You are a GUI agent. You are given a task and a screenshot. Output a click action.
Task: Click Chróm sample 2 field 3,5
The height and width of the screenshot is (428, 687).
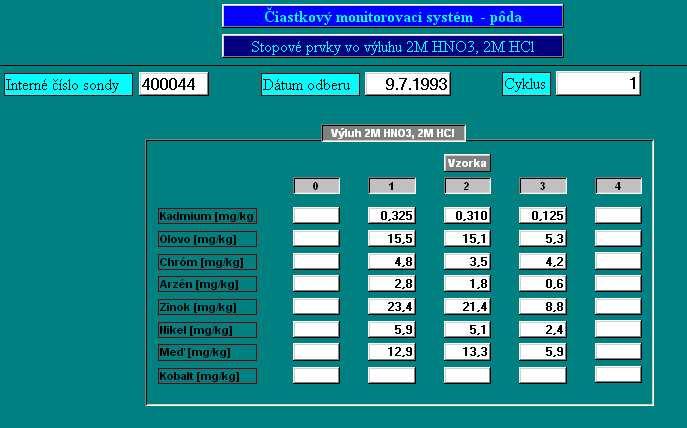tap(467, 261)
